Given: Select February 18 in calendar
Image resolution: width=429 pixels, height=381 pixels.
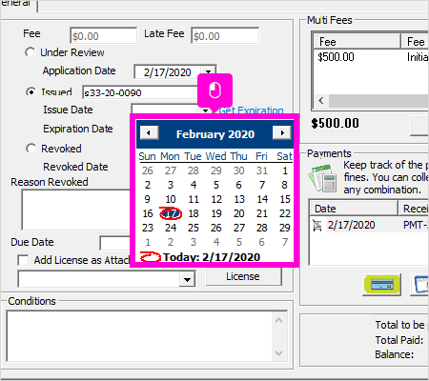Looking at the screenshot, I should [x=193, y=214].
